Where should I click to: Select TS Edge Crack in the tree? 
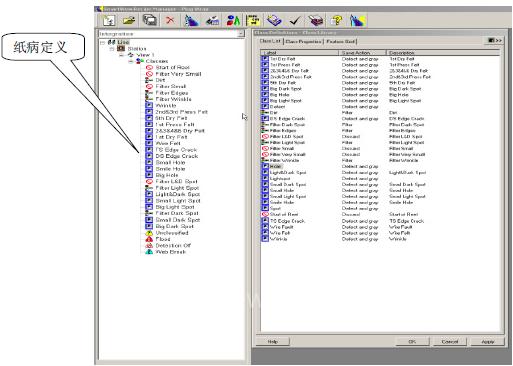tap(176, 150)
